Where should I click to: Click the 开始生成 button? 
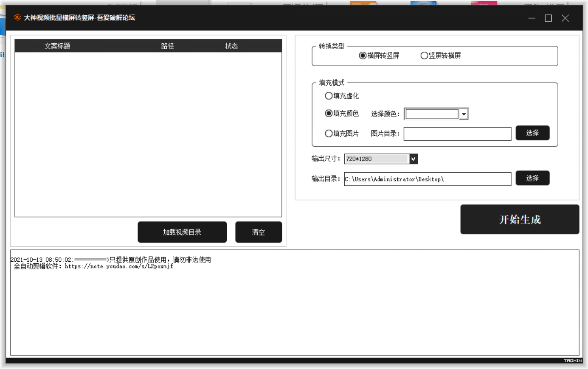tap(520, 219)
